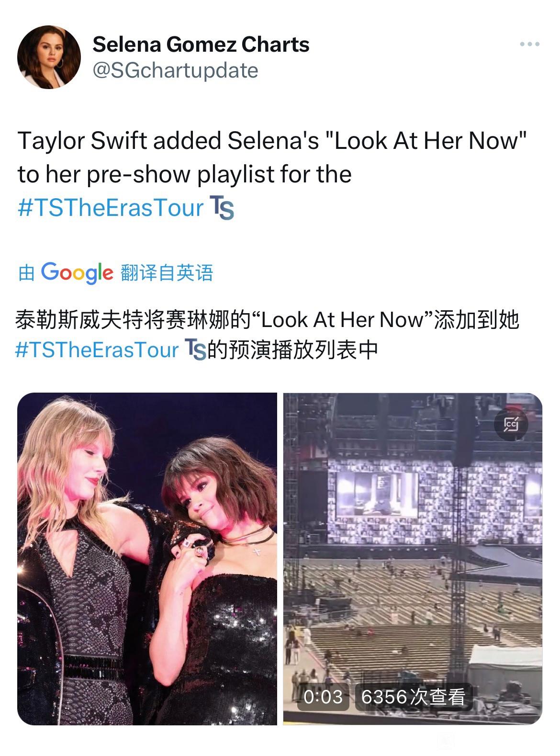
Task: Tap the 由 prefix of the translation notice
Action: tap(26, 273)
